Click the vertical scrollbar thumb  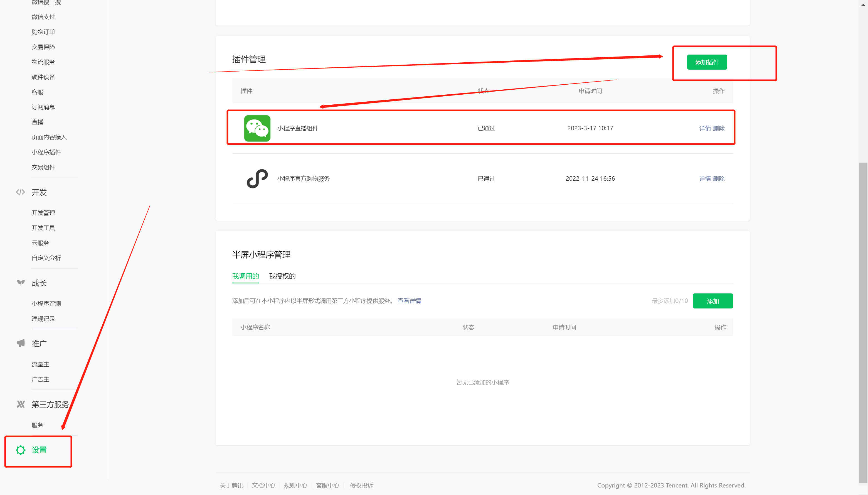tap(863, 322)
